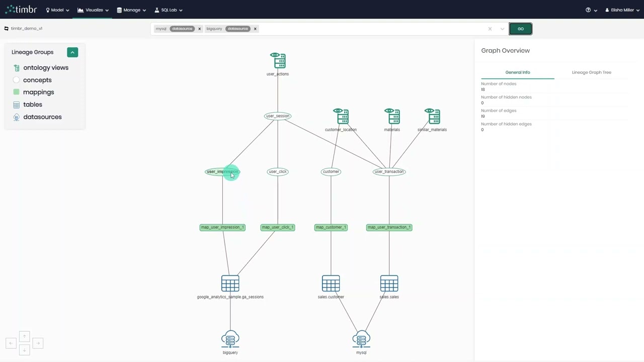Select the map_user_impression_1 mapping node
Screen dimensions: 644x362
pos(222,227)
